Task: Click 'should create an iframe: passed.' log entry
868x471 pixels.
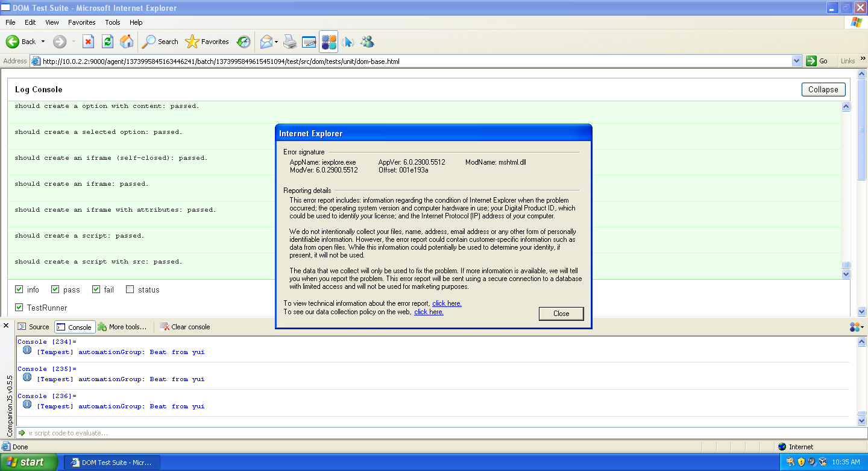Action: pyautogui.click(x=81, y=184)
